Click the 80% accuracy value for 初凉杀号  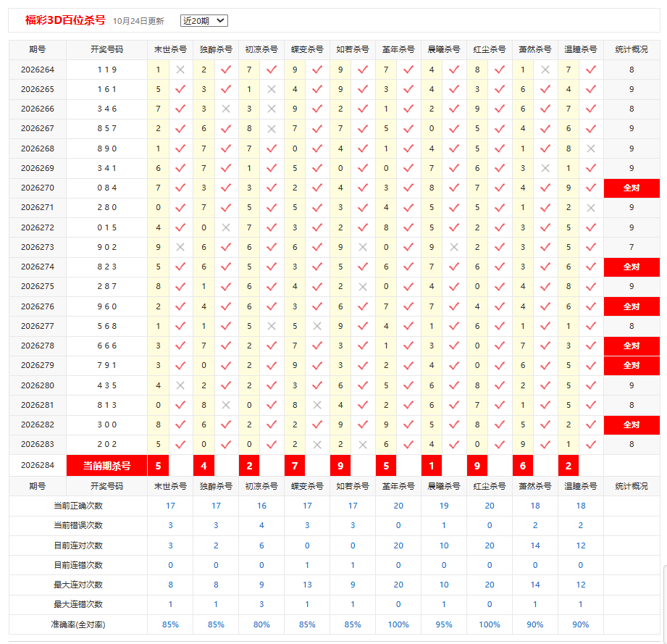pyautogui.click(x=261, y=624)
